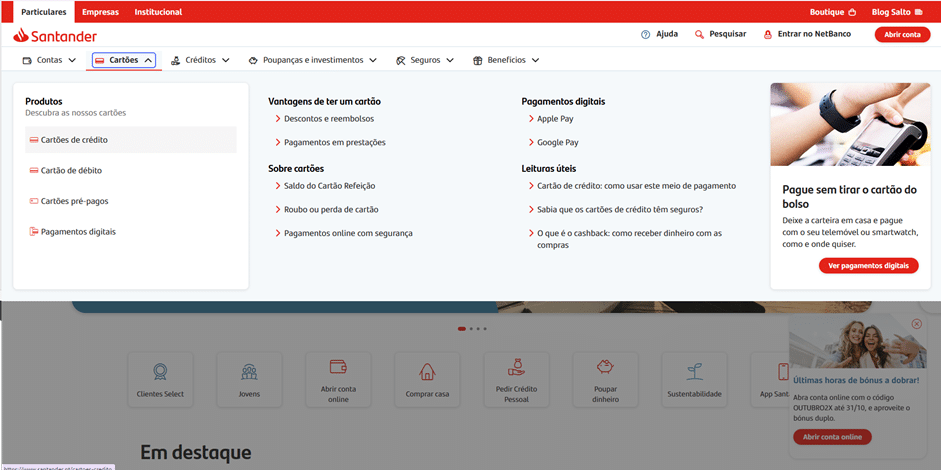Expand the Contas dropdown menu

pyautogui.click(x=49, y=60)
